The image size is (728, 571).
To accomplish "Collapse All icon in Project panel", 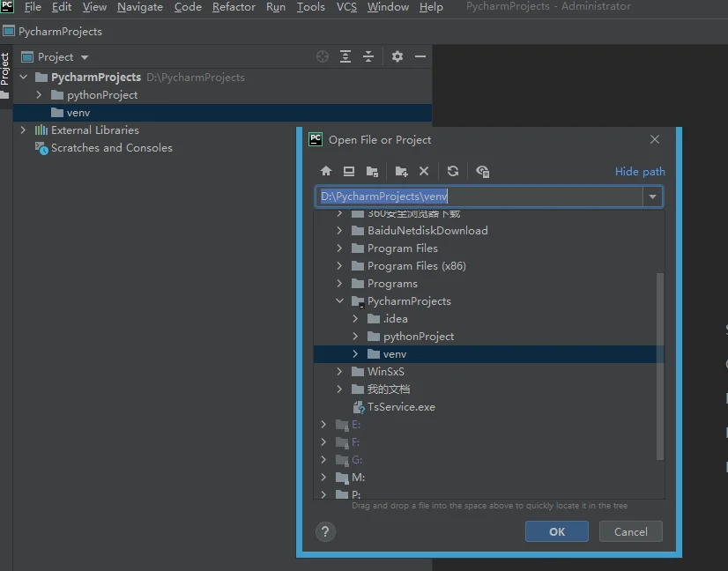I will click(368, 56).
